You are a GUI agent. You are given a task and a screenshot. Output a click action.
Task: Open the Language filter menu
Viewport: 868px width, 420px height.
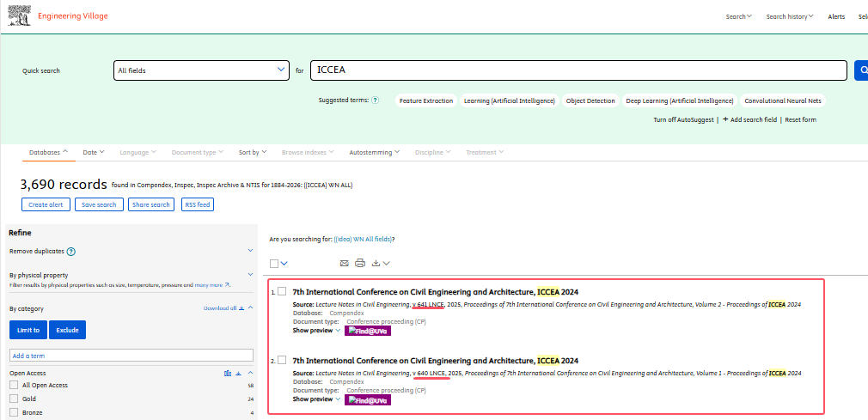(138, 152)
